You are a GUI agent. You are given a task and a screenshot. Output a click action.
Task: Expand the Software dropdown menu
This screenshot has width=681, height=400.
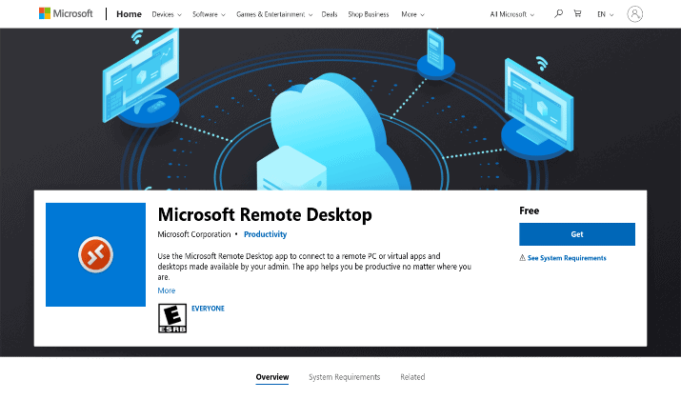click(x=209, y=14)
